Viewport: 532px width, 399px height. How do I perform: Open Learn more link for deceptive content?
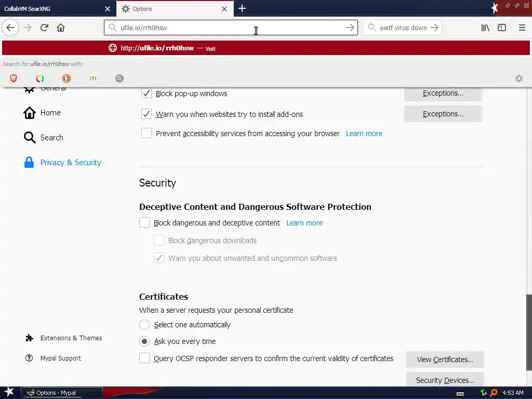(304, 223)
